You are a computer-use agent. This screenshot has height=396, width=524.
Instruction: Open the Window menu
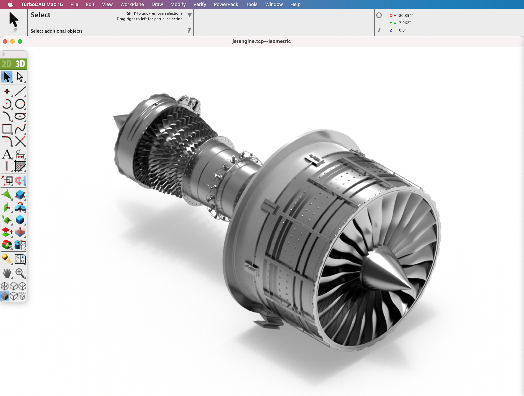click(274, 4)
